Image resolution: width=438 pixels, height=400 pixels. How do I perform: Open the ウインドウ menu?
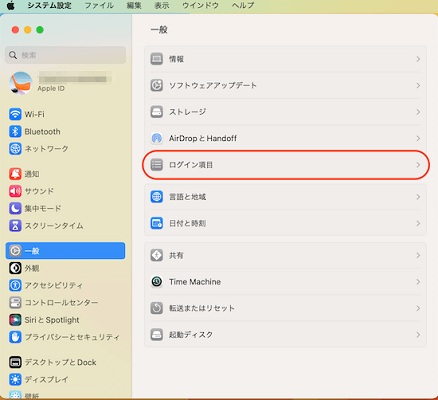[200, 6]
